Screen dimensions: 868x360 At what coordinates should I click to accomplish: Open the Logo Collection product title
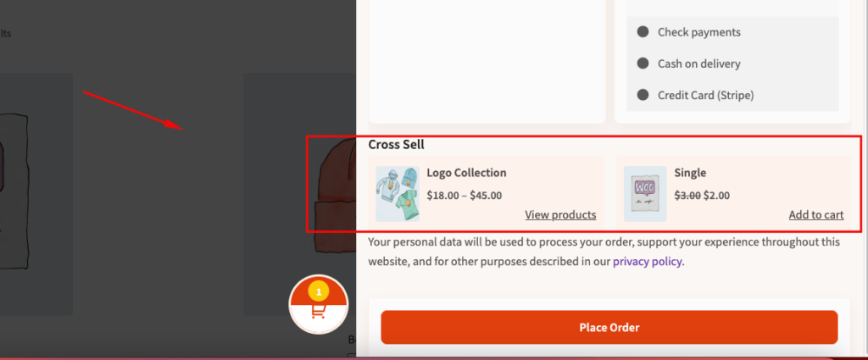coord(466,173)
